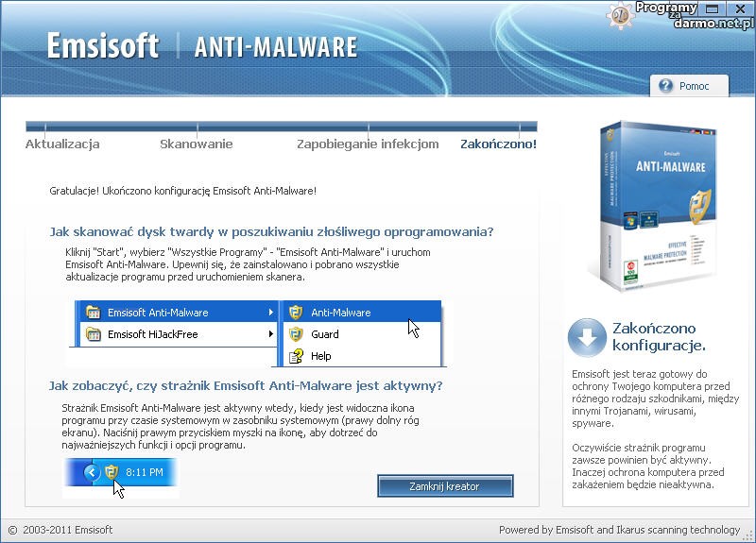Open the Zapobieganie infekcjom step
Image resolution: width=756 pixels, height=543 pixels.
tap(368, 144)
